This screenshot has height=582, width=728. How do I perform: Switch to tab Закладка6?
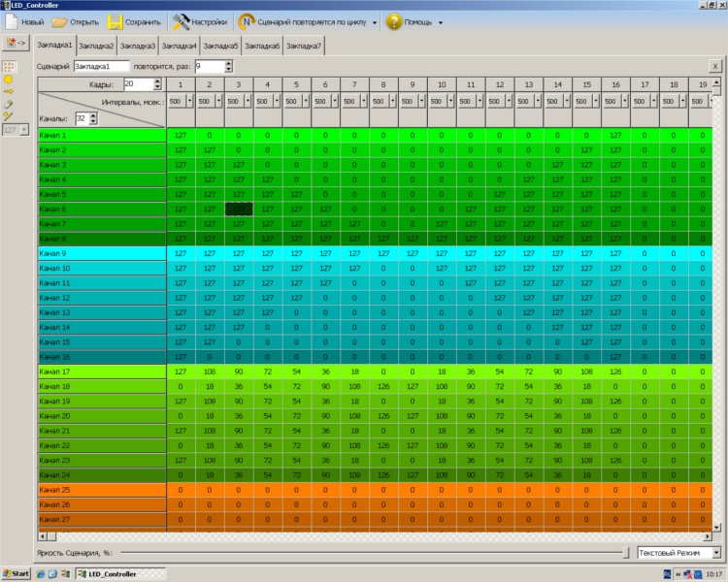pyautogui.click(x=262, y=46)
